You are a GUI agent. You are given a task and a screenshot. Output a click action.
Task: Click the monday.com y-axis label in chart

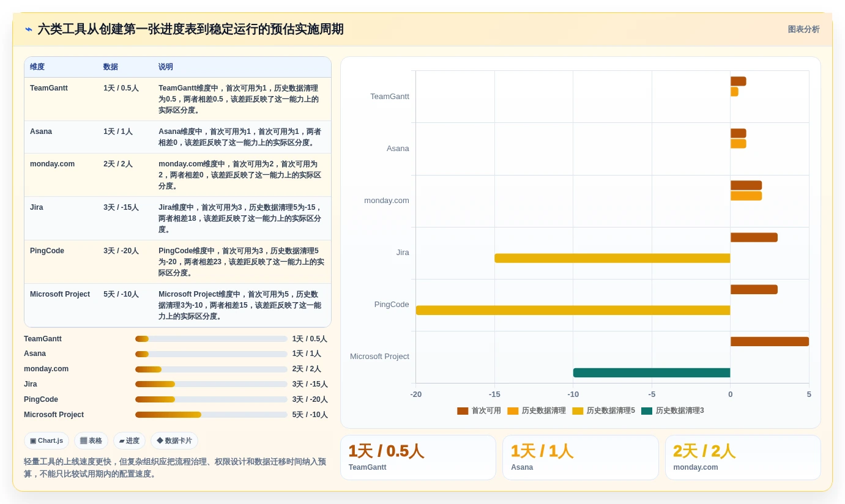[387, 201]
